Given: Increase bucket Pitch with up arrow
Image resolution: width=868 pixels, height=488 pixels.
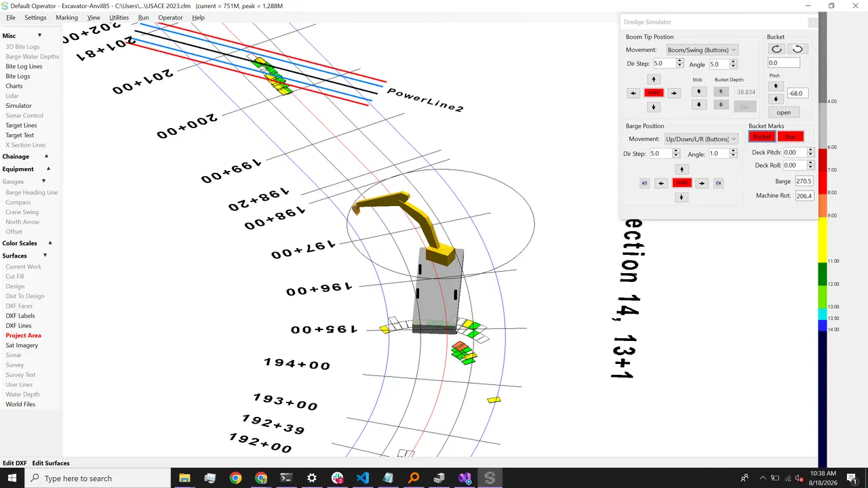Looking at the screenshot, I should [776, 86].
